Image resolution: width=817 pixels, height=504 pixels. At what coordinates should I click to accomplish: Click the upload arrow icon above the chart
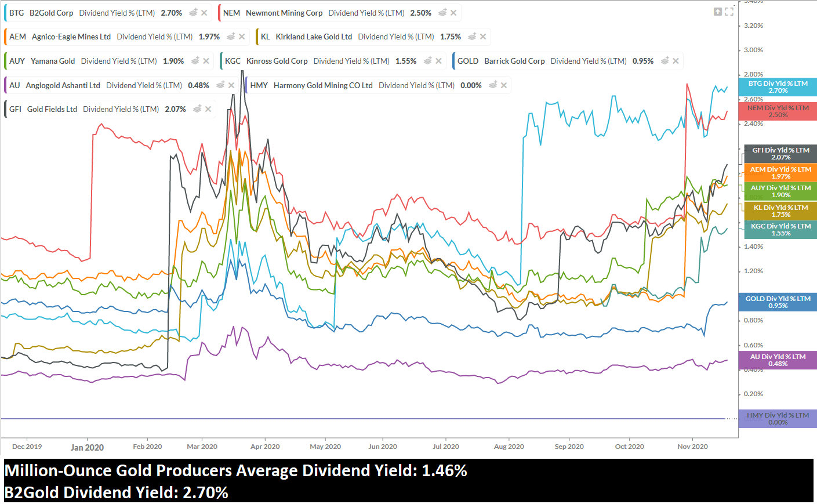tap(718, 12)
